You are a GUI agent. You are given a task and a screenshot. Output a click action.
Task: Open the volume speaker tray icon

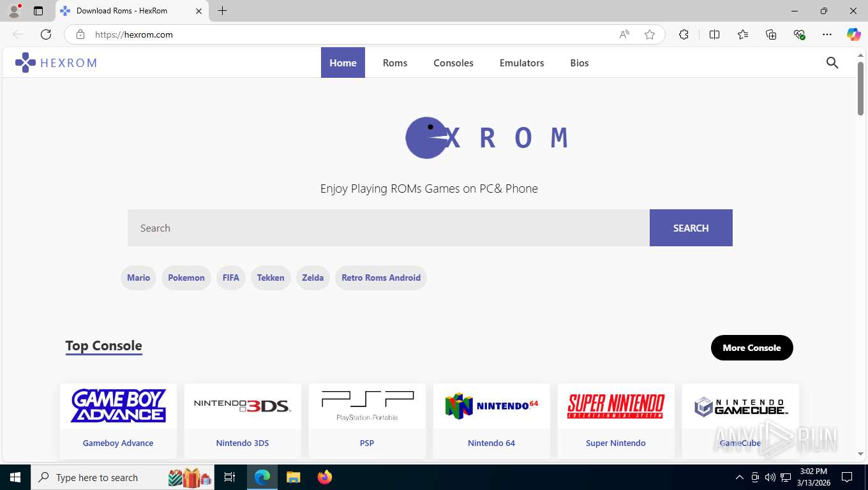point(770,477)
